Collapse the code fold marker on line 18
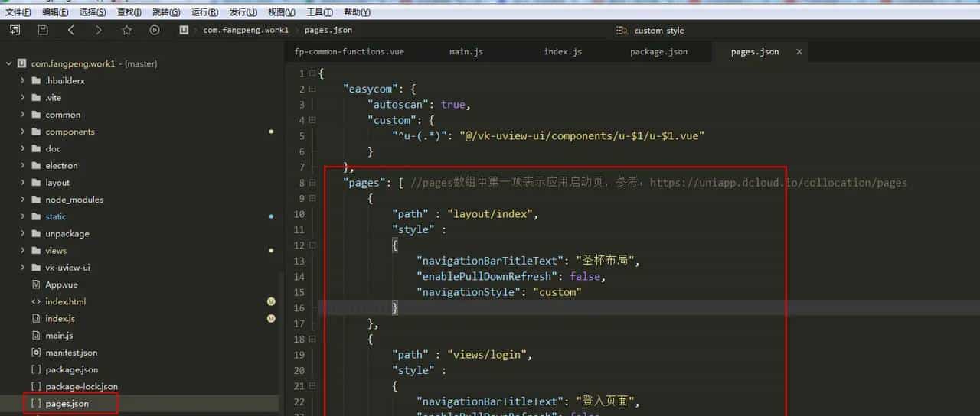980x416 pixels. point(312,339)
